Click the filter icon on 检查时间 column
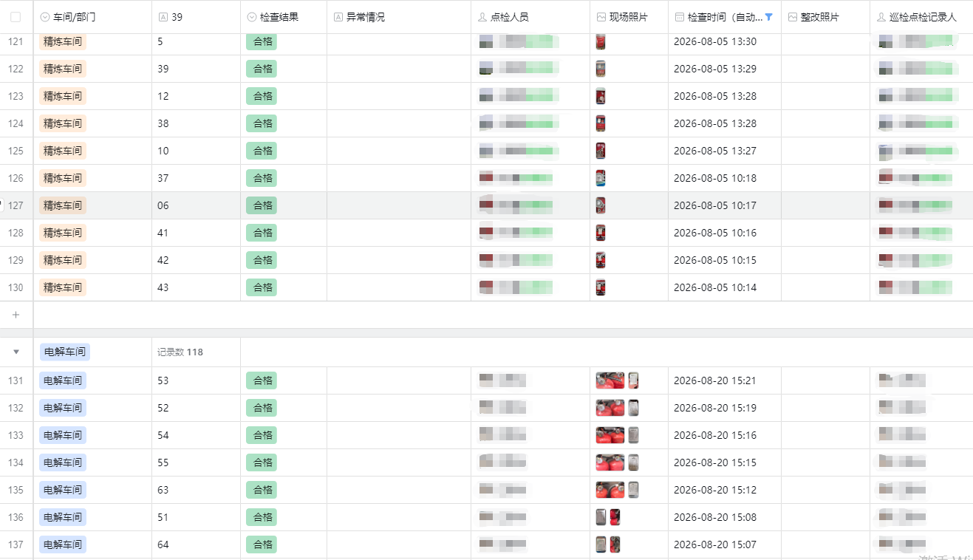The image size is (973, 560). tap(768, 16)
